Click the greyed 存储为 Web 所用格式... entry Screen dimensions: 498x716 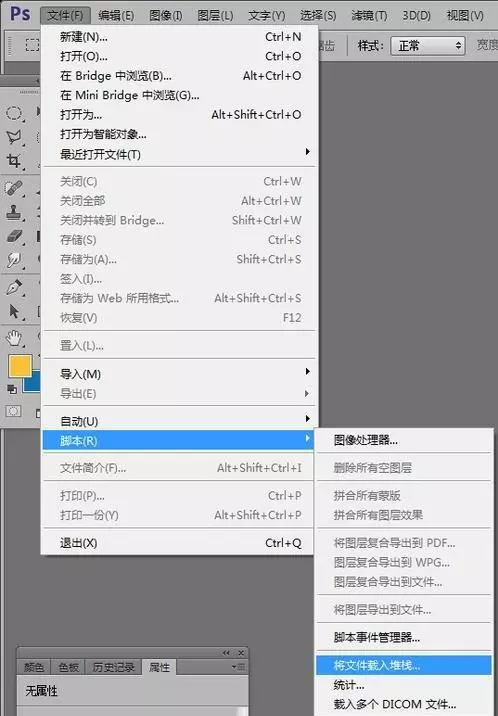pyautogui.click(x=179, y=298)
